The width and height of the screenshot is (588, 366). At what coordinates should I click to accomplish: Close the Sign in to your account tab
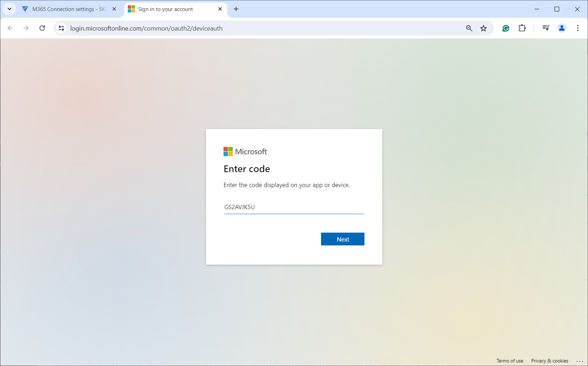pos(220,9)
